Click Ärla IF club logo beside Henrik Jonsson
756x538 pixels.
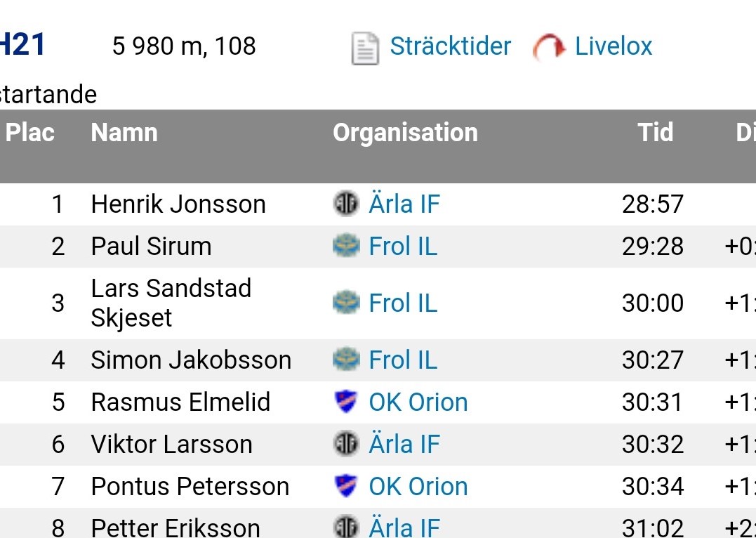(345, 204)
